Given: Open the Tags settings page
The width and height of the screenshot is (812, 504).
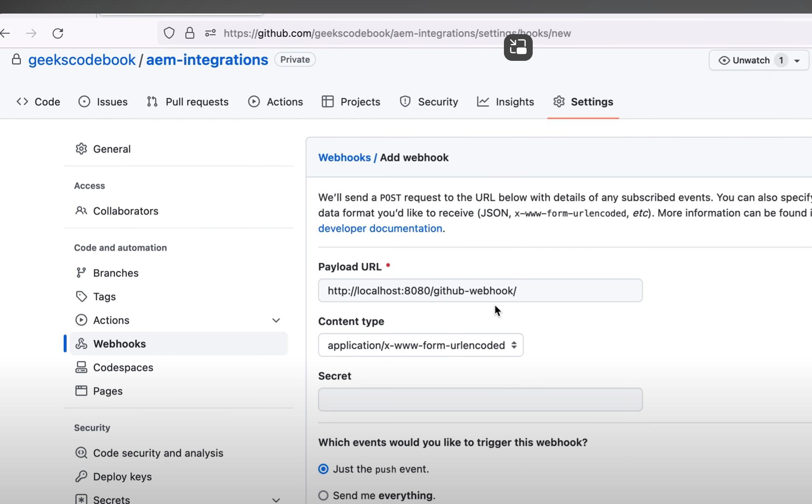Looking at the screenshot, I should tap(179, 296).
